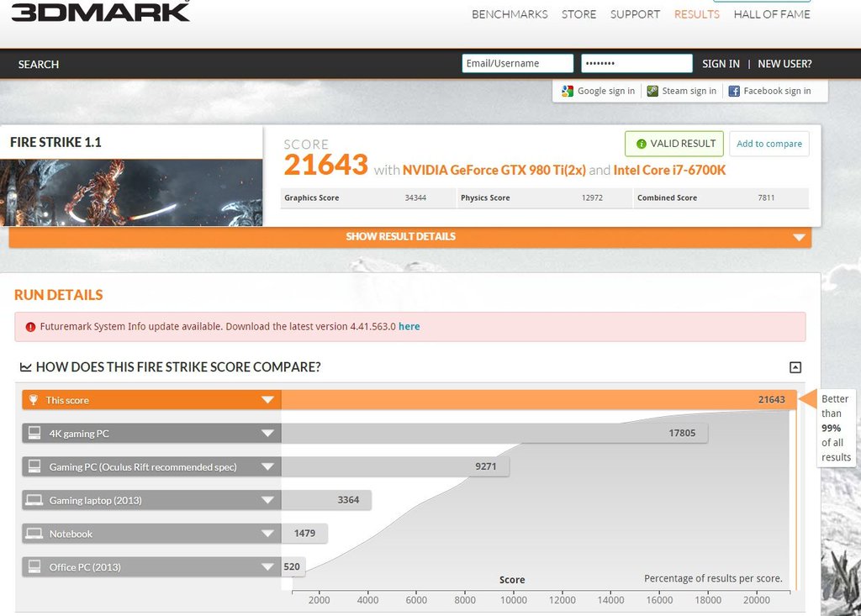Image resolution: width=861 pixels, height=616 pixels.
Task: Click the Office PC bar value 520
Action: point(292,566)
